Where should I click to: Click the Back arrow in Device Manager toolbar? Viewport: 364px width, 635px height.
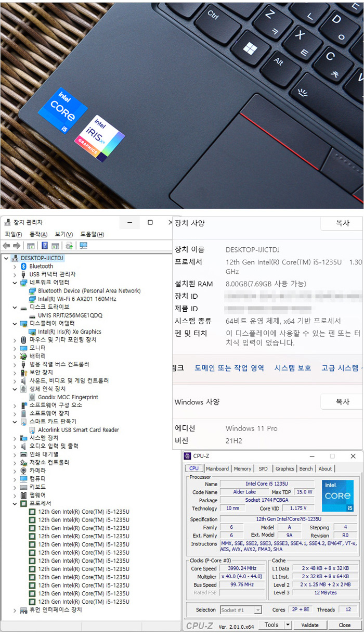click(6, 246)
